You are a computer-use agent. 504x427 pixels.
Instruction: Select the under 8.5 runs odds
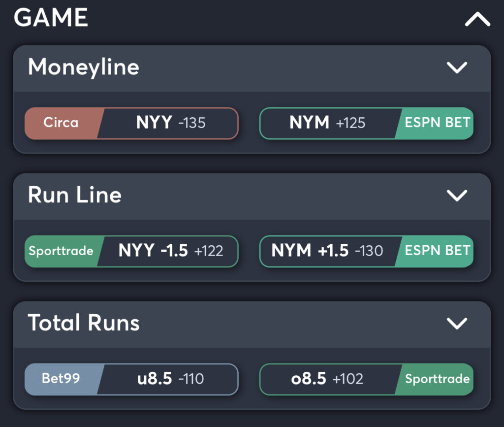[170, 379]
